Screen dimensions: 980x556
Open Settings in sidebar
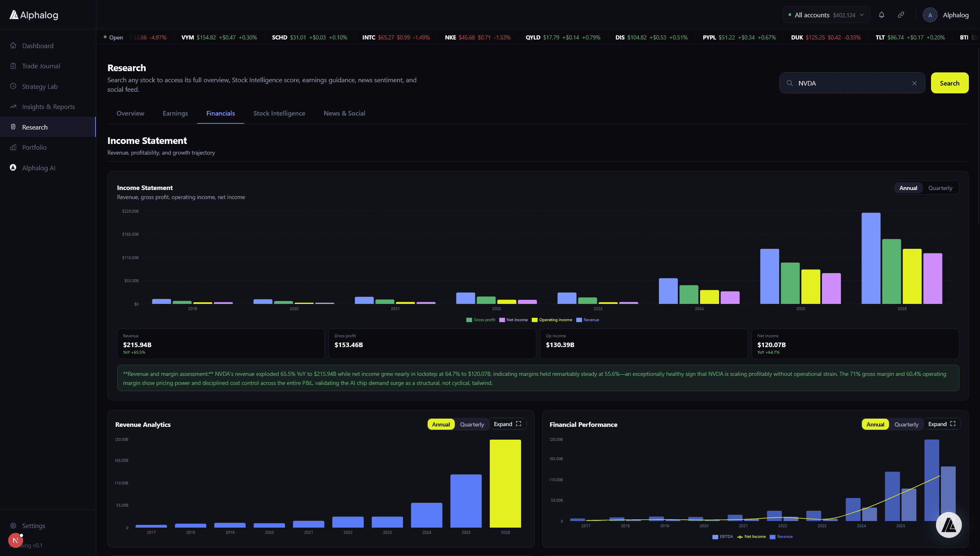tap(48, 526)
